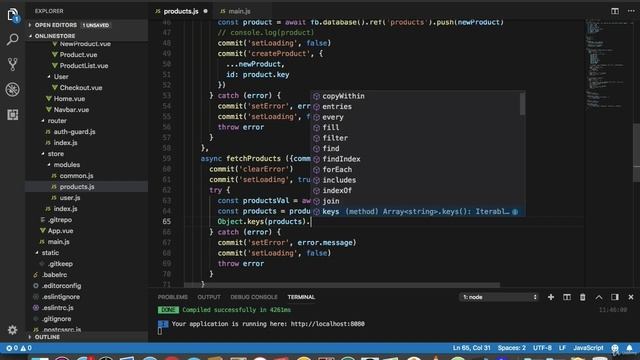
Task: Open the Debug view icon
Action: pyautogui.click(x=13, y=89)
